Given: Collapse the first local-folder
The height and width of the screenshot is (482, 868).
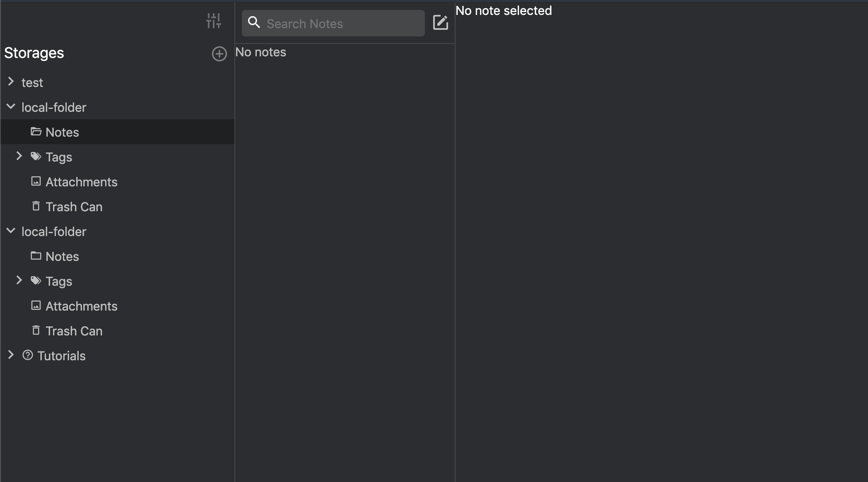Looking at the screenshot, I should pos(10,106).
